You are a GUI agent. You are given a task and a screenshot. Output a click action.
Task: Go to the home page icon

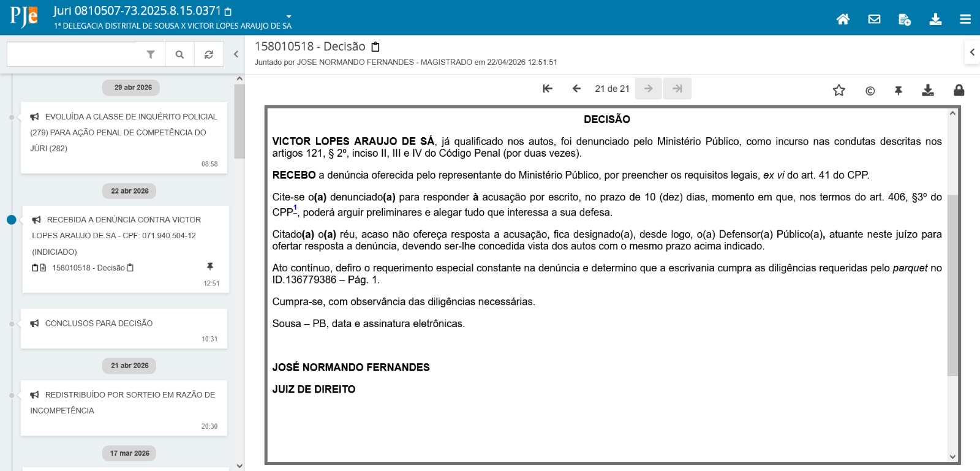tap(843, 19)
